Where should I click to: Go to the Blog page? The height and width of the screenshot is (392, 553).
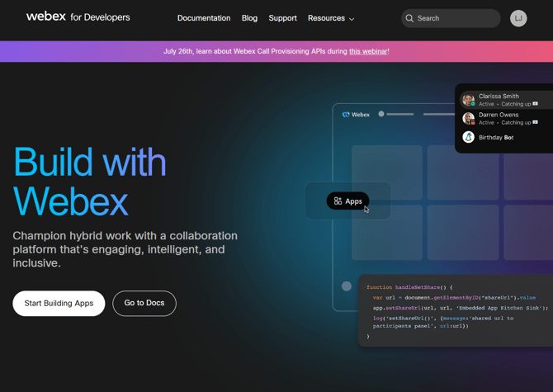[249, 18]
